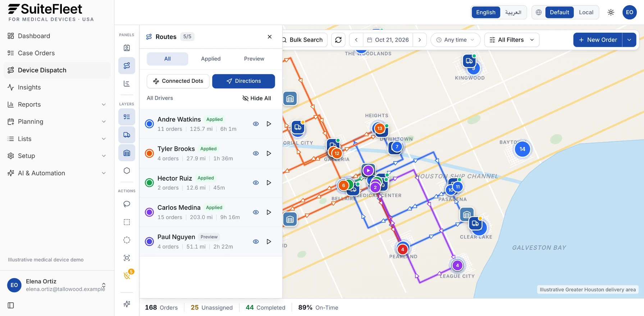Click Andre Watkins blue route color dot
The width and height of the screenshot is (644, 316).
pos(149,124)
